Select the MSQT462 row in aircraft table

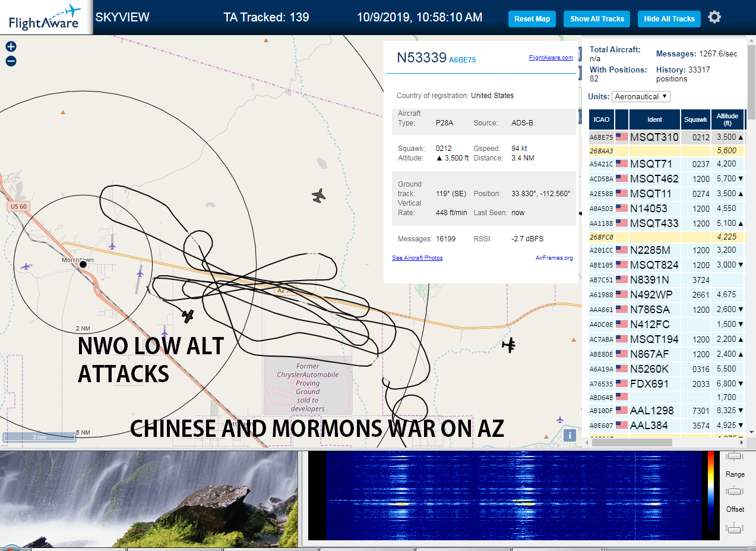click(x=666, y=178)
